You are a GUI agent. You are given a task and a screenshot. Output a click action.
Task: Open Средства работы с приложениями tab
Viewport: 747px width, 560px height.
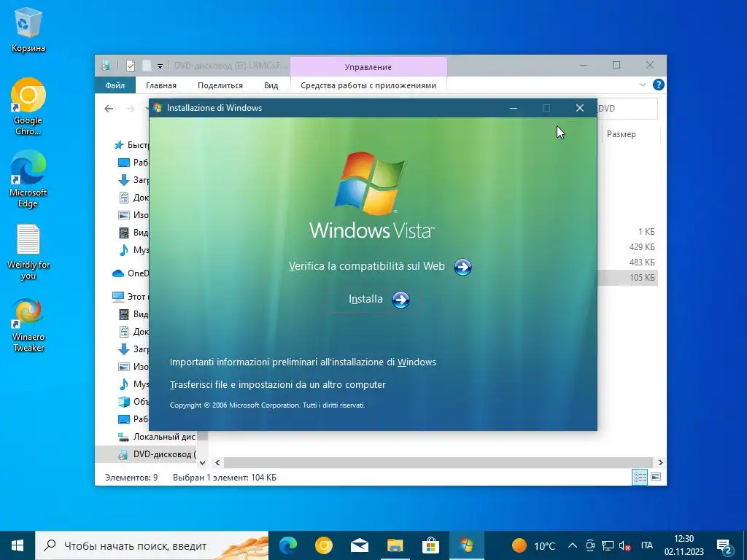pos(368,85)
